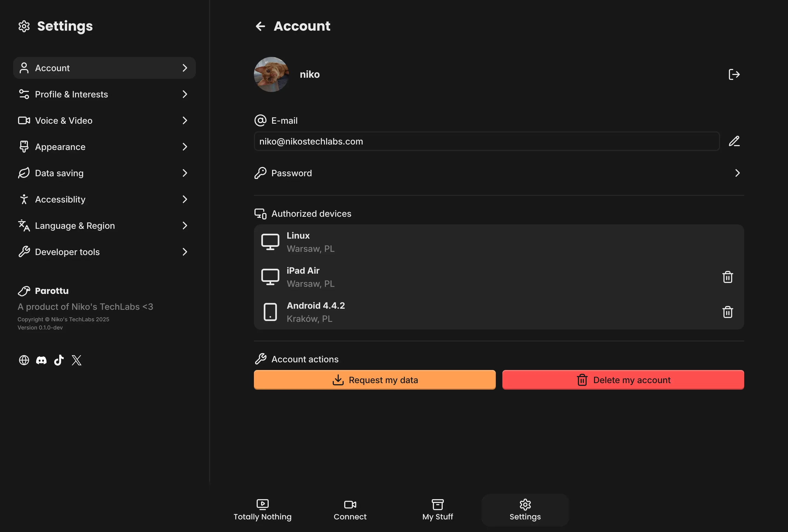Viewport: 788px width, 532px height.
Task: Click the Authorized devices icon
Action: tap(260, 214)
